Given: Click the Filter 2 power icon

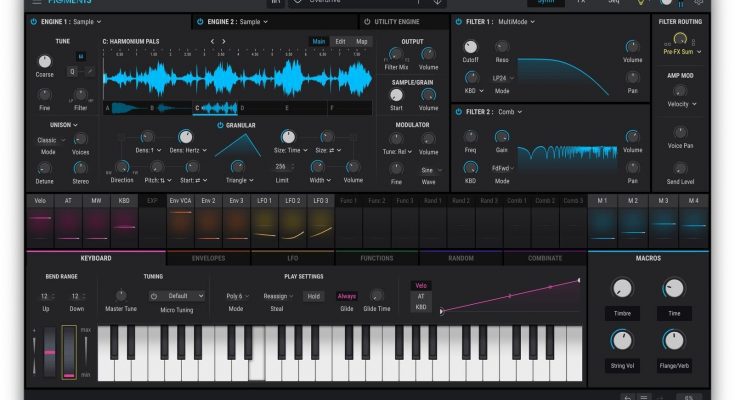Looking at the screenshot, I should point(459,112).
